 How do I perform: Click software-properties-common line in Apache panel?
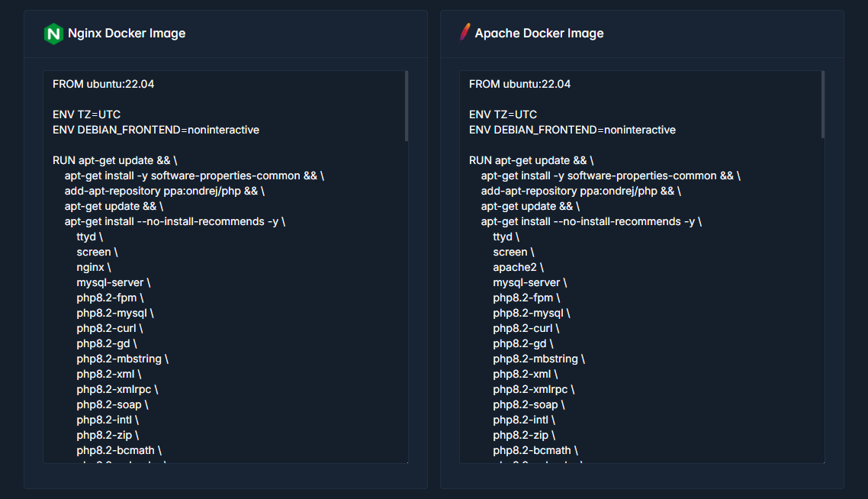pos(611,175)
